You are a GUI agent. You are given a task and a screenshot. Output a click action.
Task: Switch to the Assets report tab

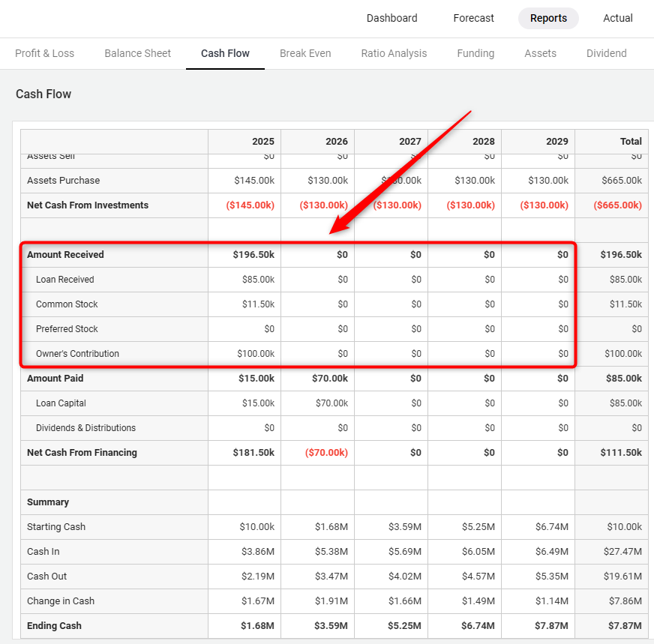[x=540, y=53]
